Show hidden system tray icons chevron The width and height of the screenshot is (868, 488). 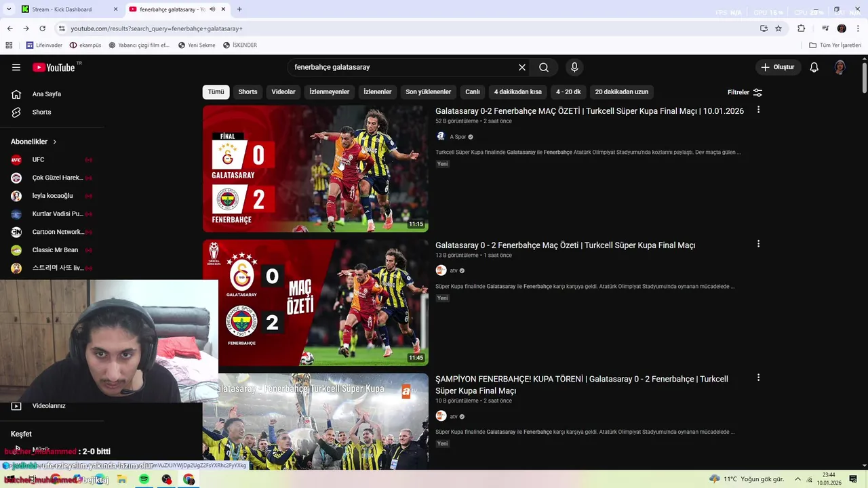point(797,479)
